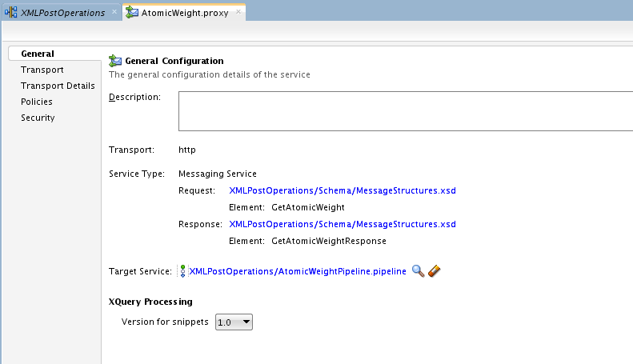633x364 pixels.
Task: Click the Description label
Action: pyautogui.click(x=134, y=98)
